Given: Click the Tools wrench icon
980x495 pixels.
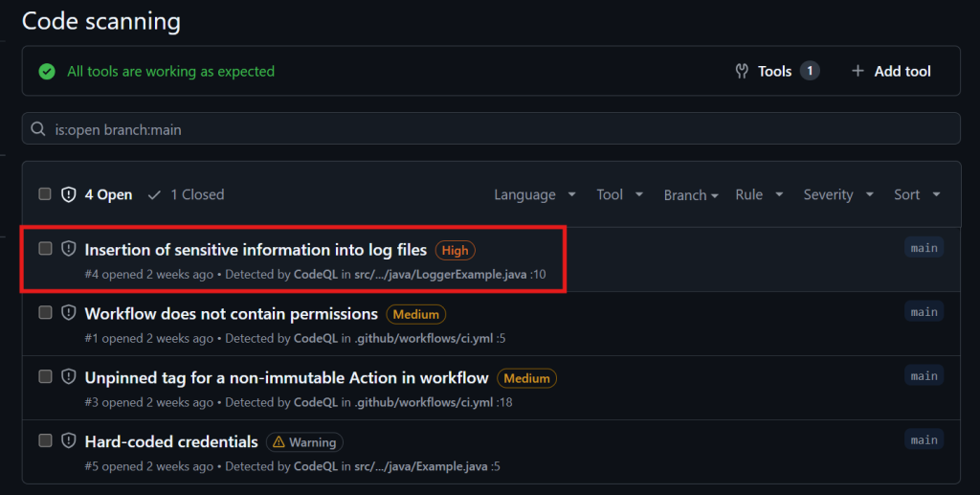Looking at the screenshot, I should (x=741, y=72).
